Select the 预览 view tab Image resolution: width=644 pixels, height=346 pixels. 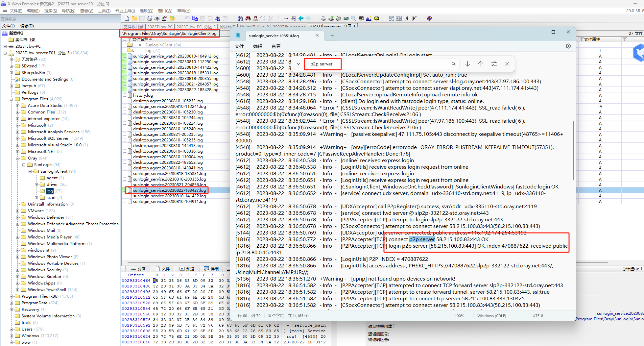coord(187,269)
